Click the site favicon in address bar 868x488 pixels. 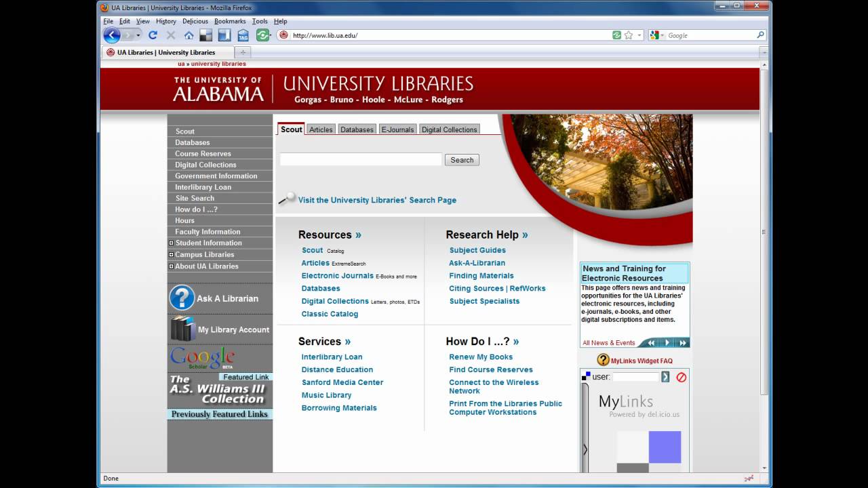click(283, 35)
